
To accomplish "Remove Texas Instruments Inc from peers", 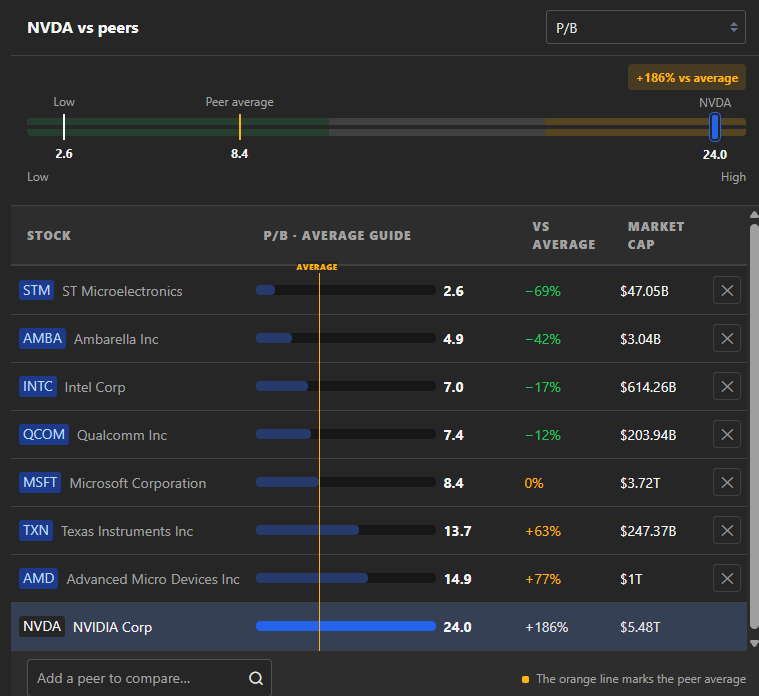I will click(727, 530).
